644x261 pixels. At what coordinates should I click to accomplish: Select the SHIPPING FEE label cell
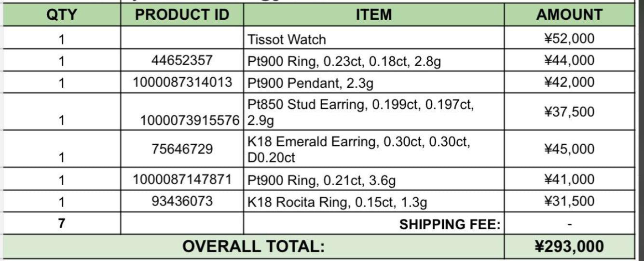pos(450,224)
